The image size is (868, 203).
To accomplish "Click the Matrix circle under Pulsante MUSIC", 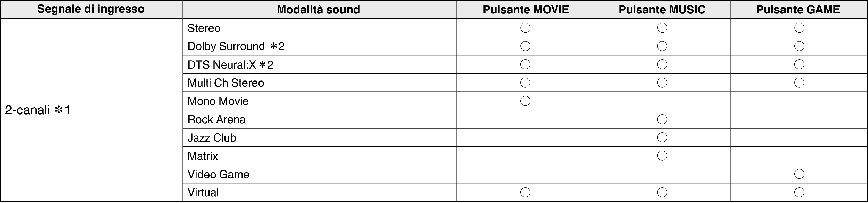I will (662, 156).
